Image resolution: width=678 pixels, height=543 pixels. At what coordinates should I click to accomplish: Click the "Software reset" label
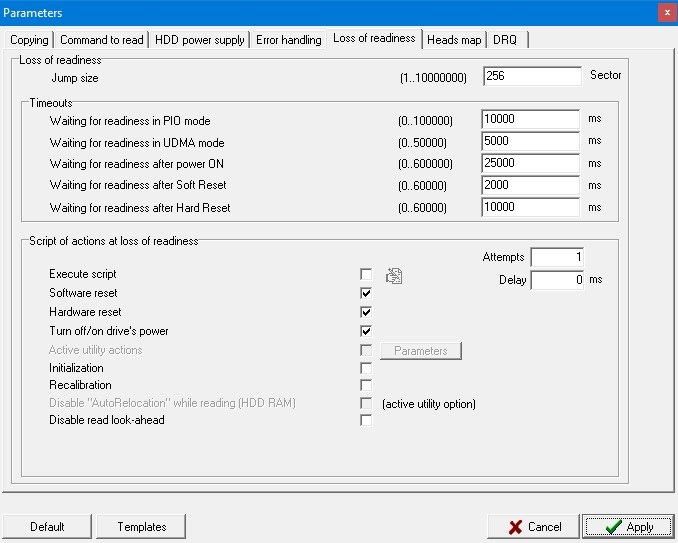tap(83, 293)
